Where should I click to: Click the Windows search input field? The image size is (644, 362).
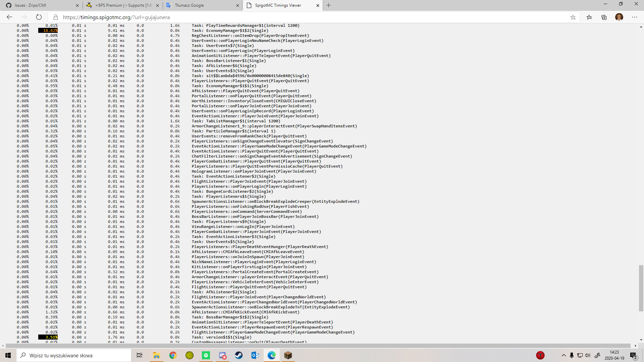[x=74, y=355]
